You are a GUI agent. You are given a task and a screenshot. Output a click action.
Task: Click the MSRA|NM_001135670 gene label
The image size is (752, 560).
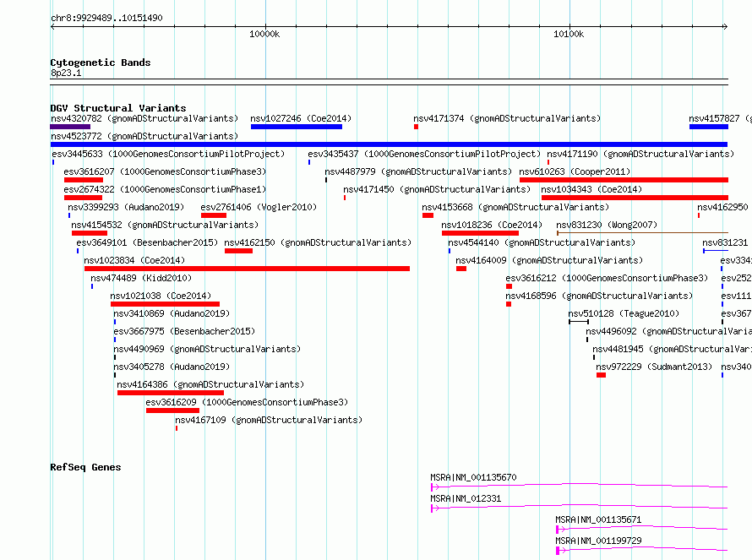473,477
